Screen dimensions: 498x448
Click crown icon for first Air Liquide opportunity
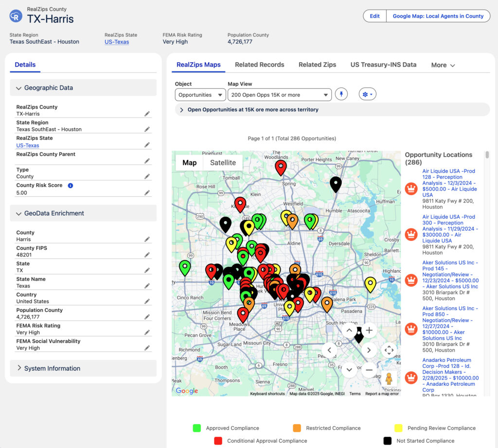[411, 189]
